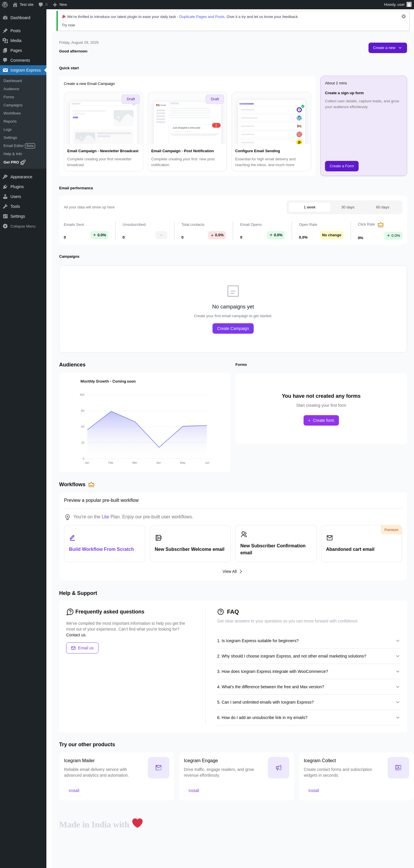Open Forms in Icegram submenu

[x=23, y=97]
